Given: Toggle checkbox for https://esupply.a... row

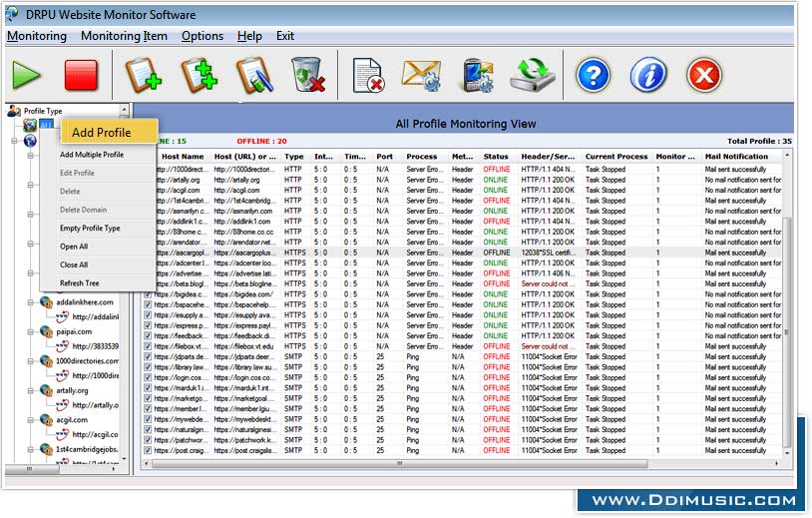Looking at the screenshot, I should pyautogui.click(x=148, y=315).
